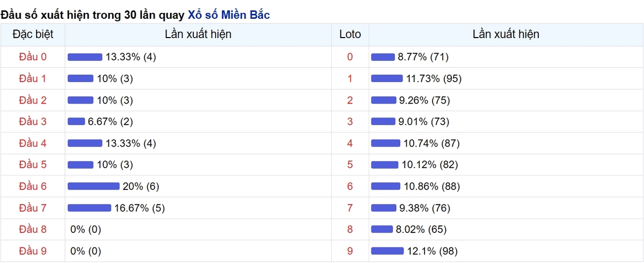Screen dimensions: 644x263
Task: Select the Đầu 6 row label
Action: point(33,186)
